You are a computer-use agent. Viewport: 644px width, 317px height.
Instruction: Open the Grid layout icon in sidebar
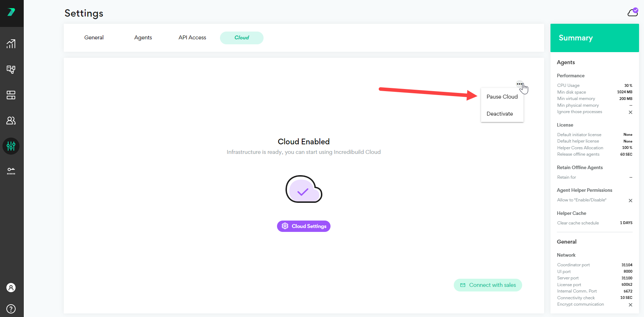click(x=11, y=95)
